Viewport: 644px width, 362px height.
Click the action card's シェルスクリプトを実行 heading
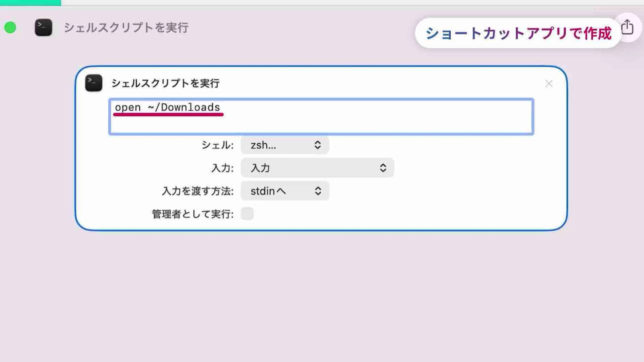166,83
